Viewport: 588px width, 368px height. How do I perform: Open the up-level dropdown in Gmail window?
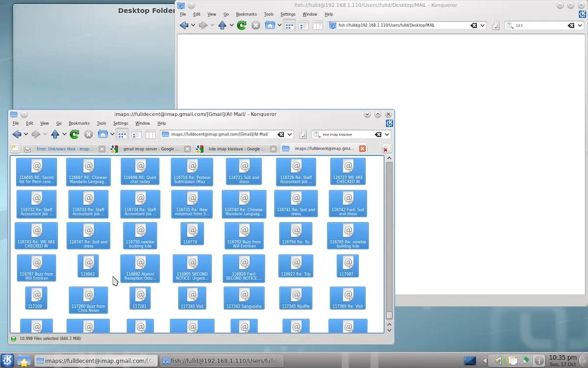64,134
